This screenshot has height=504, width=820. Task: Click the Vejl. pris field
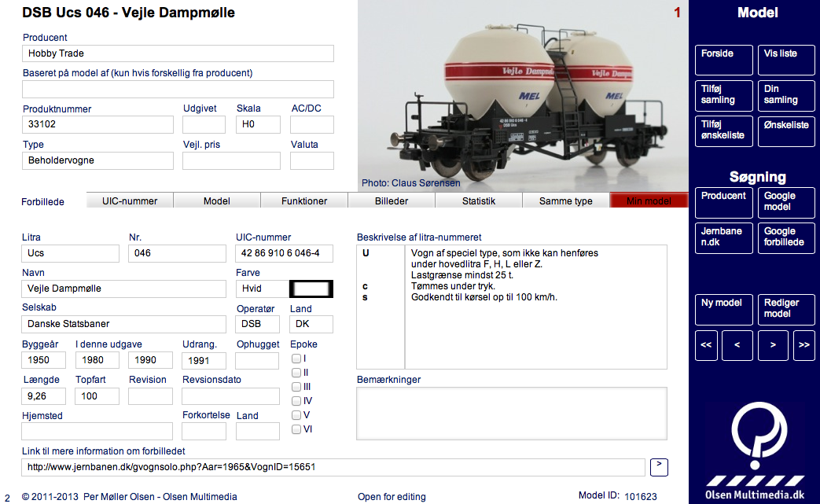click(231, 160)
